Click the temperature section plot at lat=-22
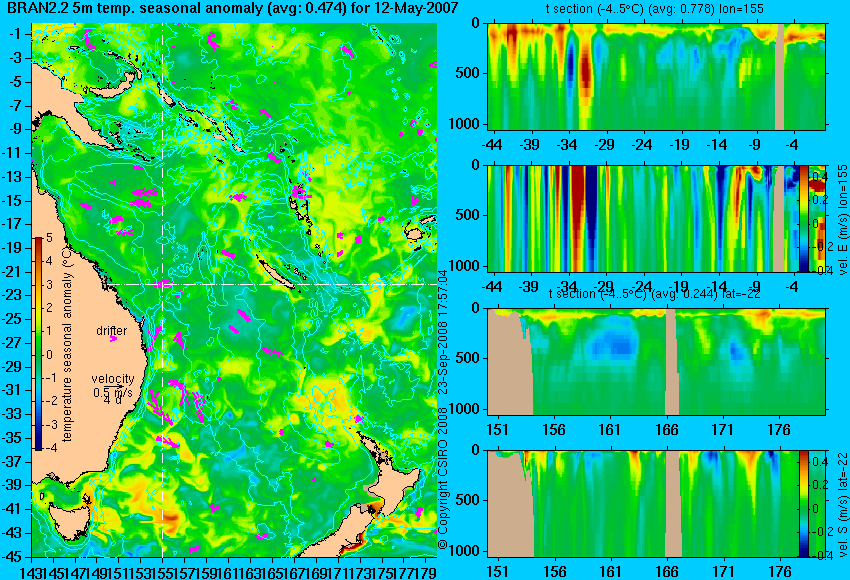Viewport: 850px width, 580px height. pos(656,362)
